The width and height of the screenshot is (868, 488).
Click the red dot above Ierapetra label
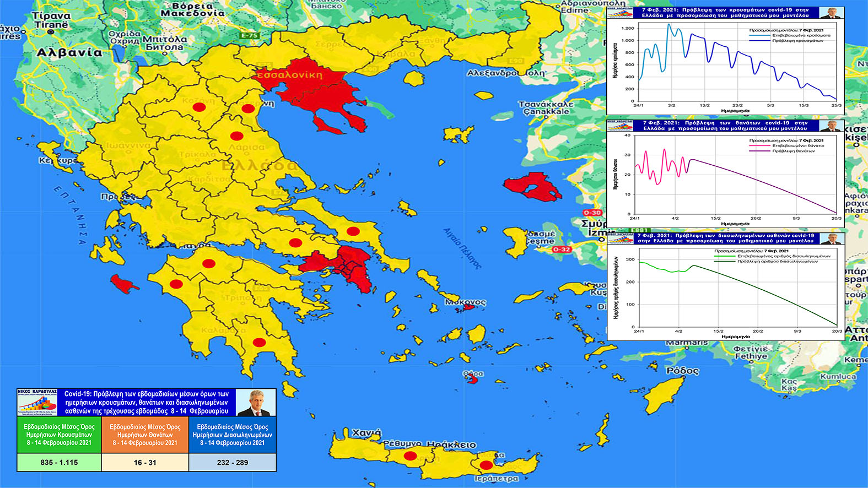coord(486,465)
